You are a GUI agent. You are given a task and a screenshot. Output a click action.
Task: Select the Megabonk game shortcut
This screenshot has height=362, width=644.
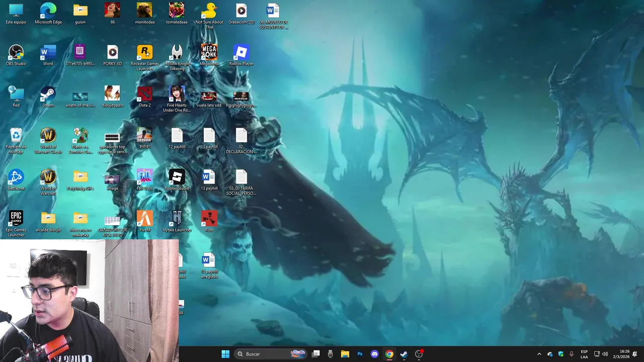pyautogui.click(x=209, y=55)
